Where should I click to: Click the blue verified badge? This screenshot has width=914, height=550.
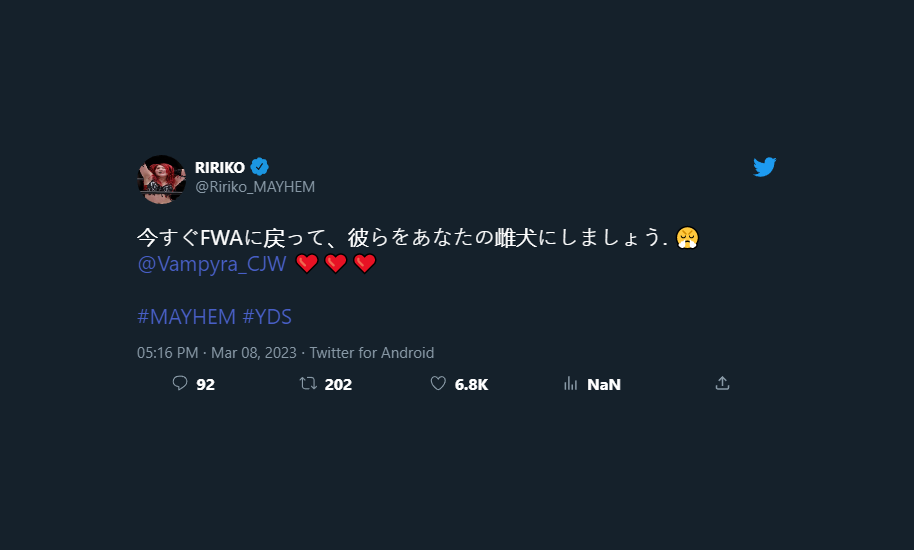point(260,167)
